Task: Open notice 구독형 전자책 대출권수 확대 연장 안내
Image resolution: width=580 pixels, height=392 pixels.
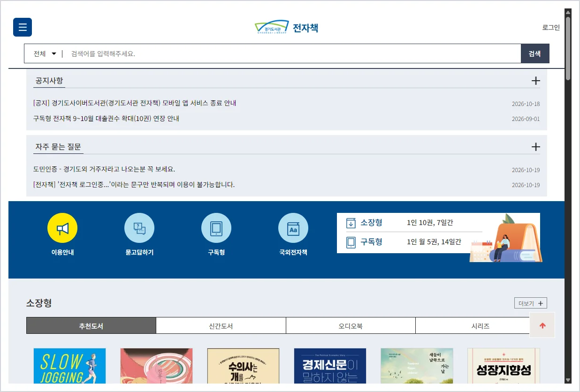Action: (x=106, y=119)
